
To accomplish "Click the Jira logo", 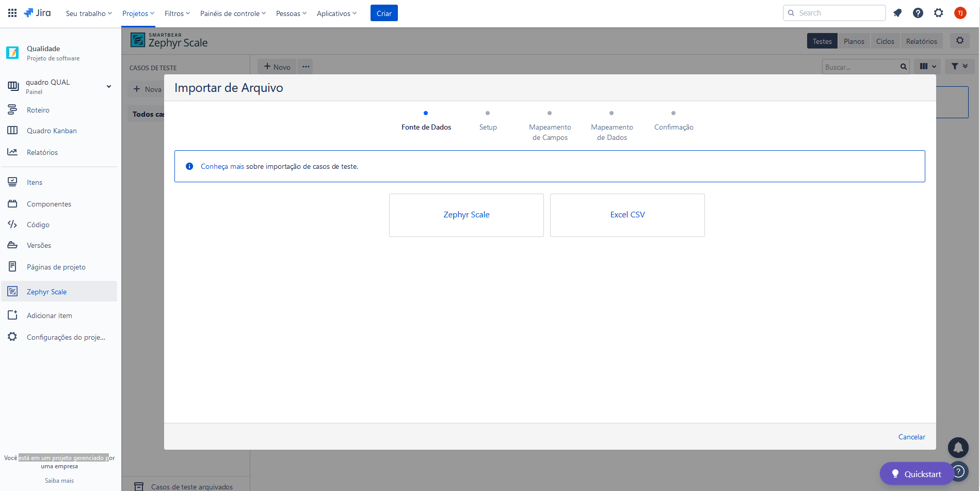I will click(x=38, y=13).
